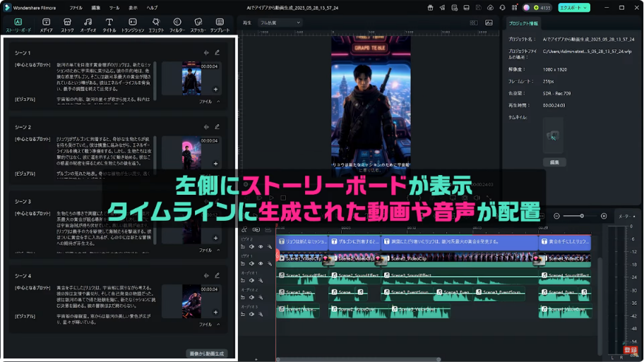Click the project thumbnail placeholder
The image size is (644, 362).
pyautogui.click(x=553, y=135)
